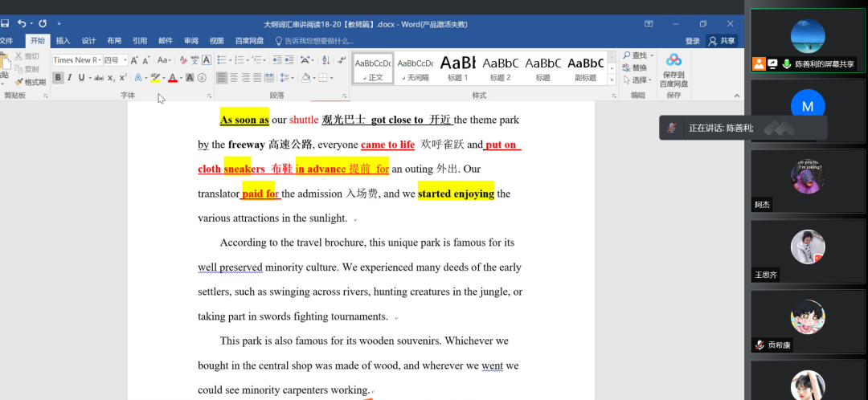Increase paragraph indent
The image size is (868, 400).
click(x=289, y=59)
